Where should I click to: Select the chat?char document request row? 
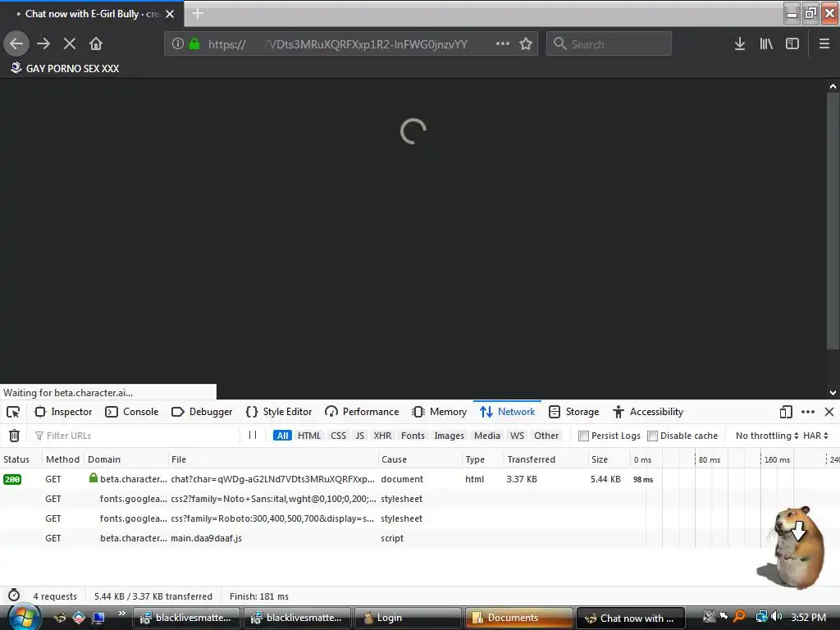coord(420,479)
